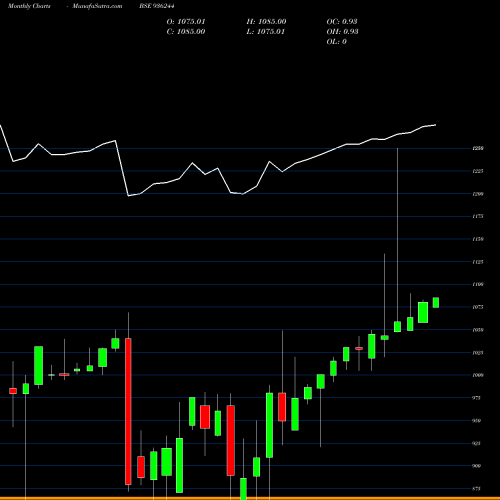The height and width of the screenshot is (500, 500).
Task: Click the "Monthly Charts" title text
Action: tap(29, 6)
